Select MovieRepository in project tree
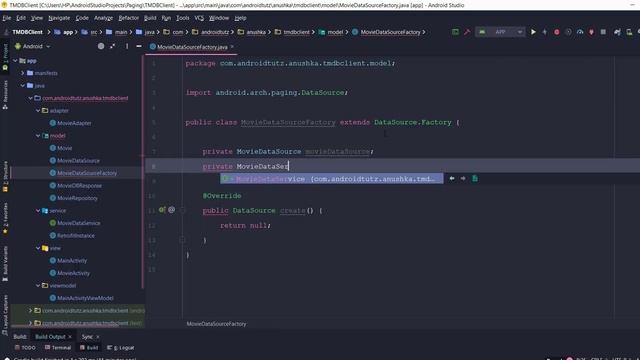 pyautogui.click(x=77, y=198)
